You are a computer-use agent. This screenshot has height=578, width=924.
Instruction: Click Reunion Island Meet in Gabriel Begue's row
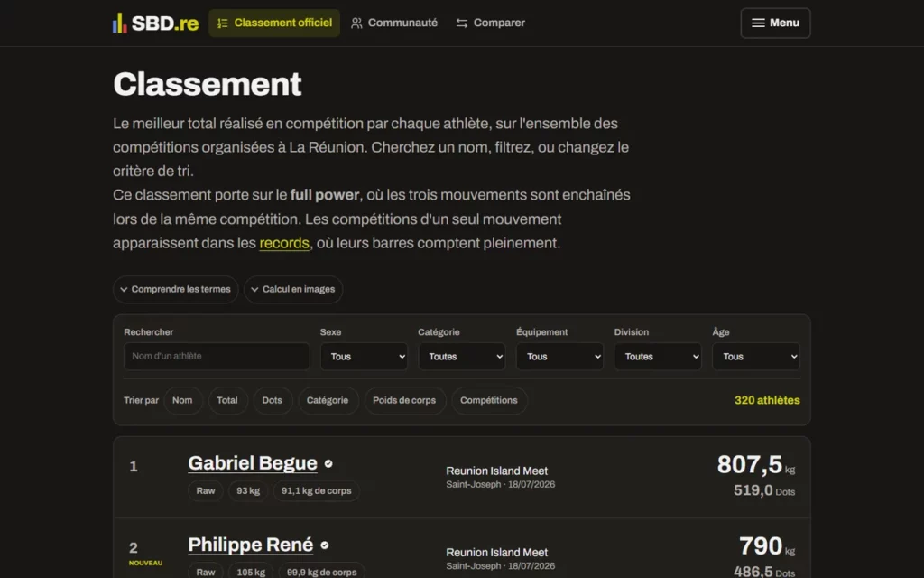pyautogui.click(x=497, y=471)
